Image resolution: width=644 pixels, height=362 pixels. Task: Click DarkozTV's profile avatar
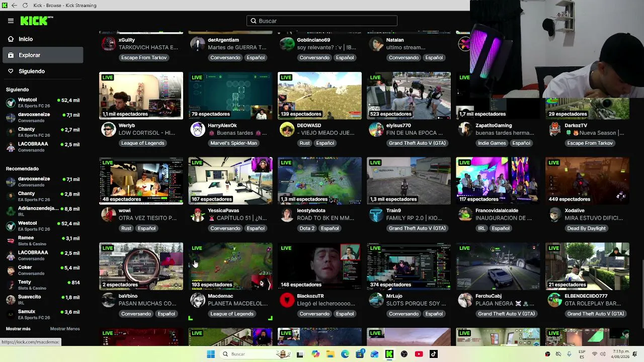[554, 130]
